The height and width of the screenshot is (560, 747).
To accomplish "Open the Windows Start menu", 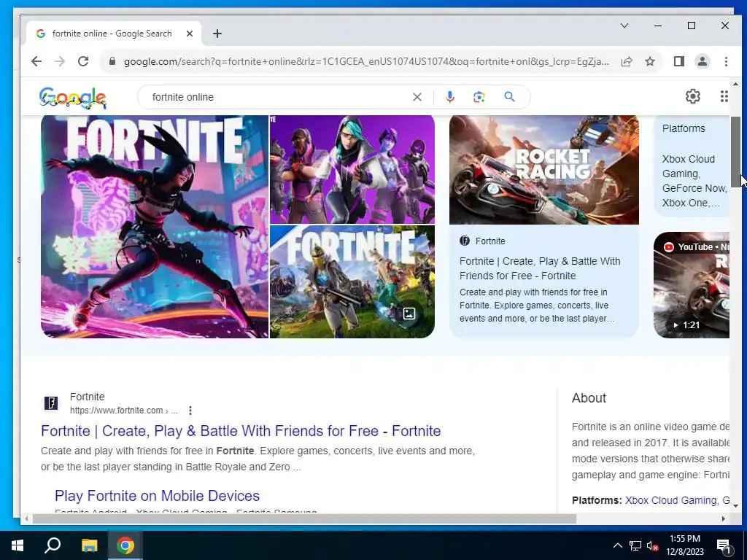I will coord(18,545).
